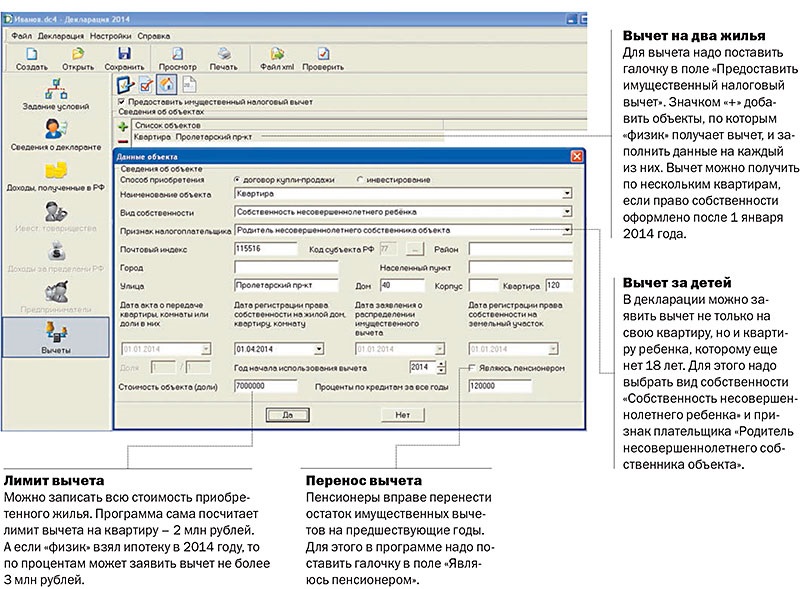The image size is (800, 589).
Task: Click the Сохранить floppy disk icon
Action: tap(124, 55)
